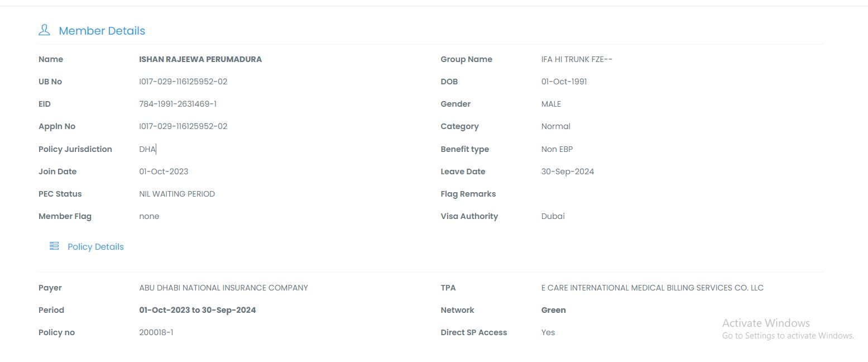
Task: Click the policy period date range
Action: point(197,310)
